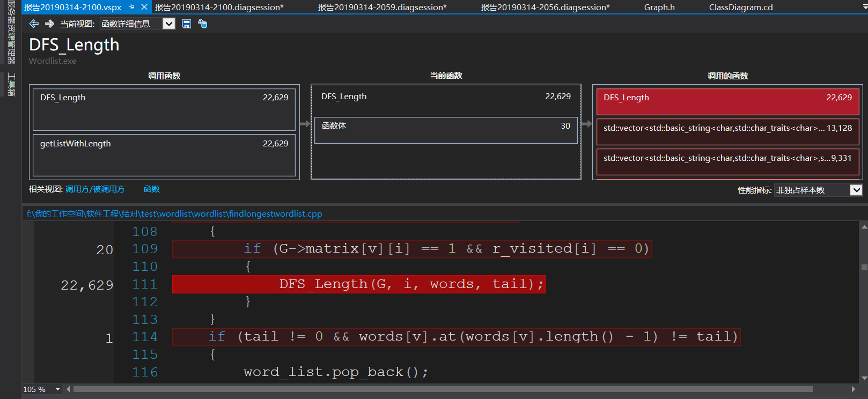Open the 工具箱 side panel tab
Screen dimensions: 868x399
[x=11, y=84]
